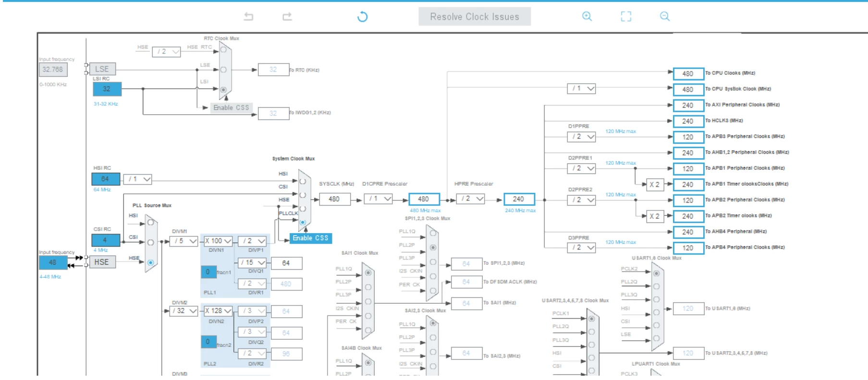Screen dimensions: 868x380
Task: Click the SYSCLK 480 value box
Action: pos(334,199)
